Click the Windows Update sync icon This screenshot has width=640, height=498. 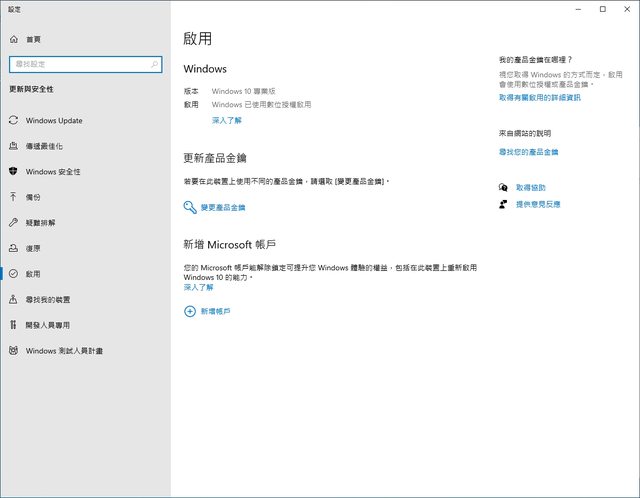point(13,121)
